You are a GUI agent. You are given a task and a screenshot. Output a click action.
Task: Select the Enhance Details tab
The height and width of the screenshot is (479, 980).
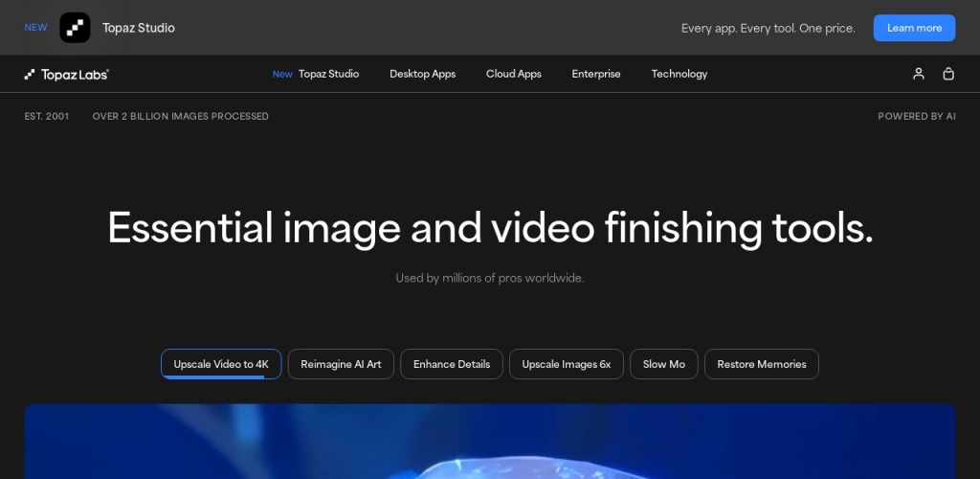451,364
